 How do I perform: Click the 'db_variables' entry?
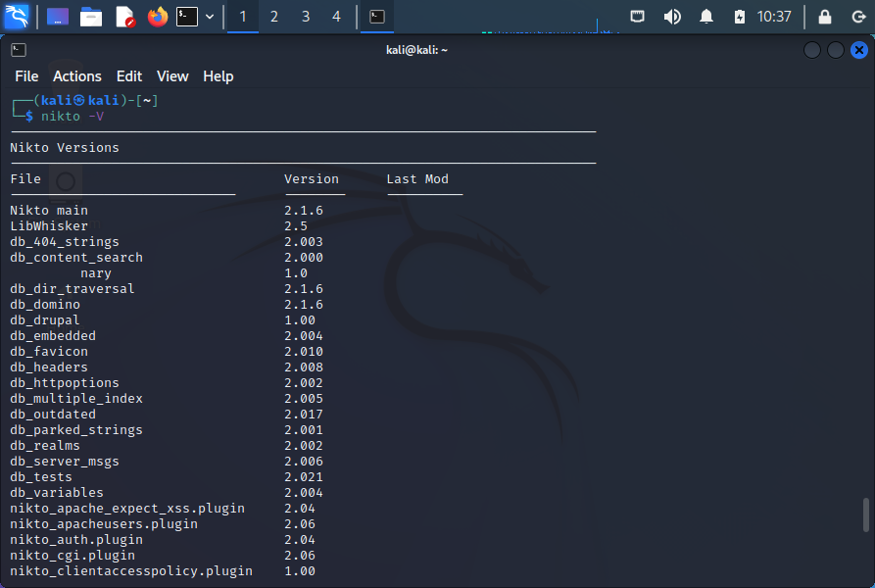pos(57,493)
